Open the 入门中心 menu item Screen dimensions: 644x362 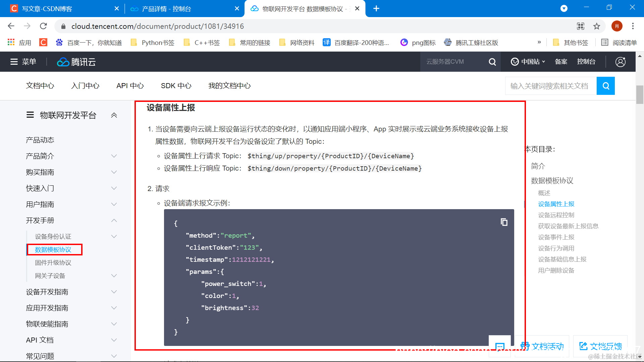pyautogui.click(x=85, y=86)
